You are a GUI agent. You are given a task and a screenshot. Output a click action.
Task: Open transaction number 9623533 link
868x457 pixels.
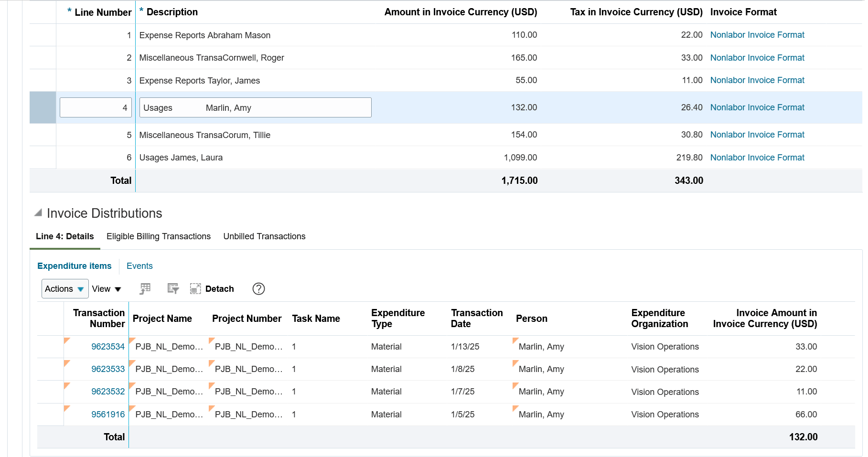click(x=108, y=369)
